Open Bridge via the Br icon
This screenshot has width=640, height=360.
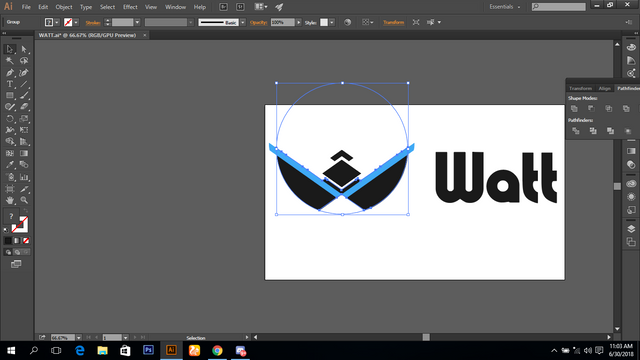[x=223, y=7]
